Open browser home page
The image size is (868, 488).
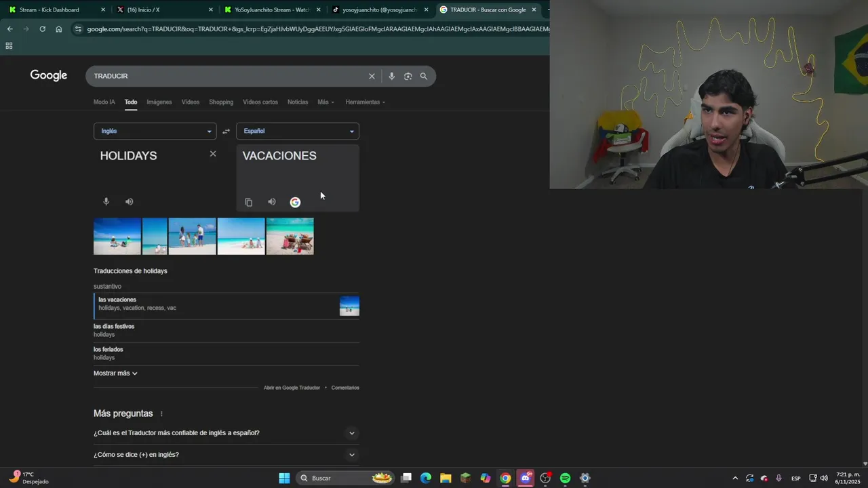59,29
